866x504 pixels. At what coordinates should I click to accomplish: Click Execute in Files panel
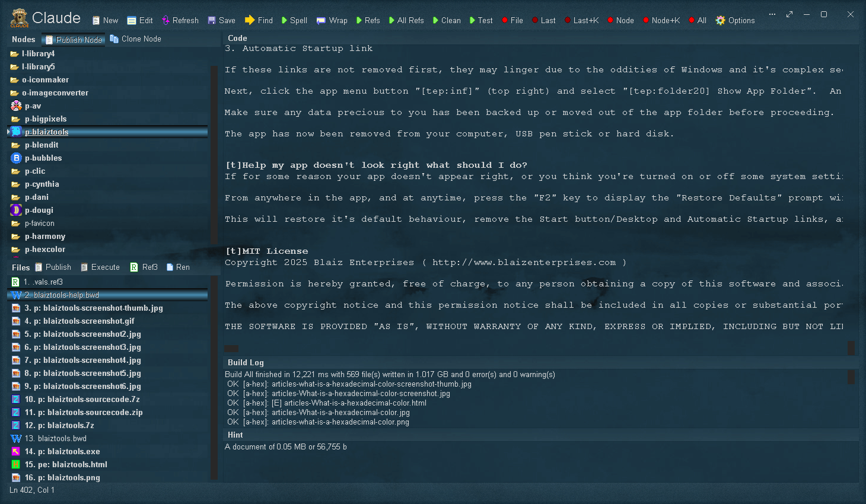coord(100,267)
